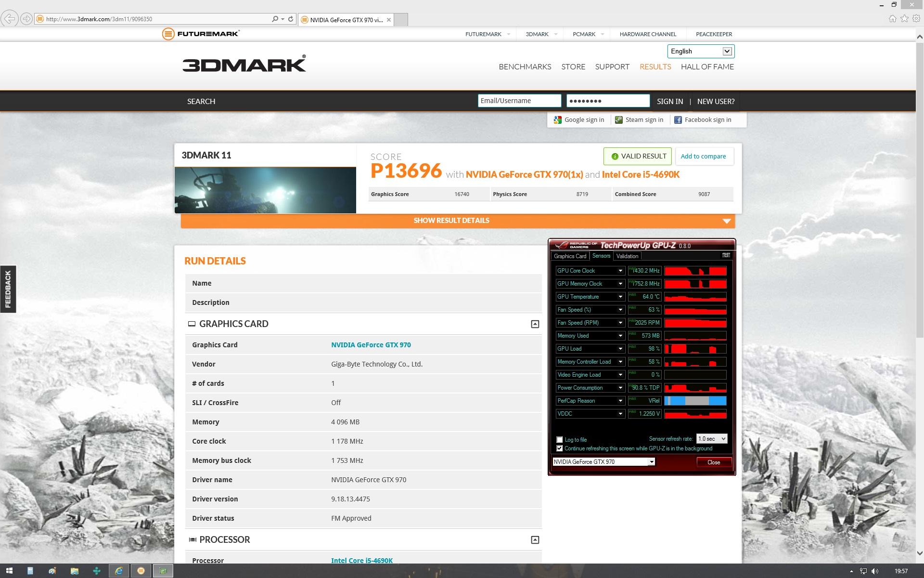This screenshot has height=578, width=924.
Task: Open Internet Explorer from the taskbar
Action: [118, 571]
